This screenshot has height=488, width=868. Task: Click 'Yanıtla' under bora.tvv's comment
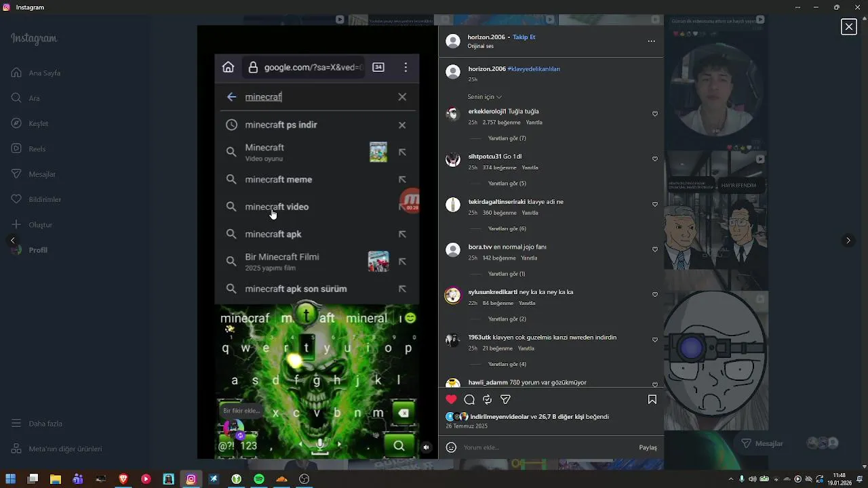pyautogui.click(x=529, y=258)
